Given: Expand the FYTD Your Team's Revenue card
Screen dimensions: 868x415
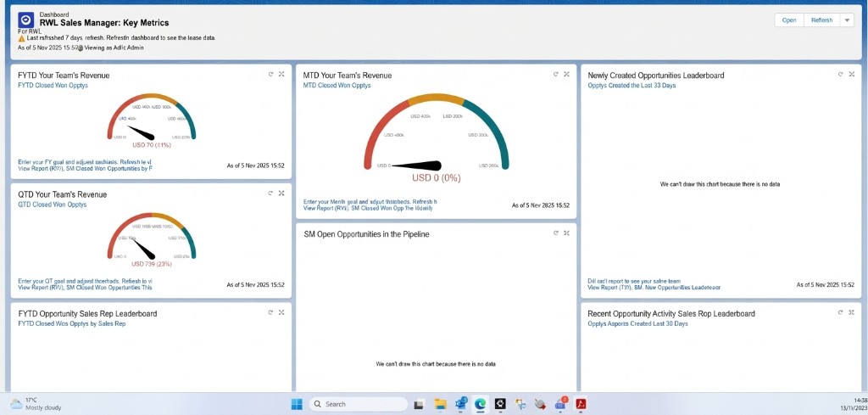Looking at the screenshot, I should pos(281,74).
